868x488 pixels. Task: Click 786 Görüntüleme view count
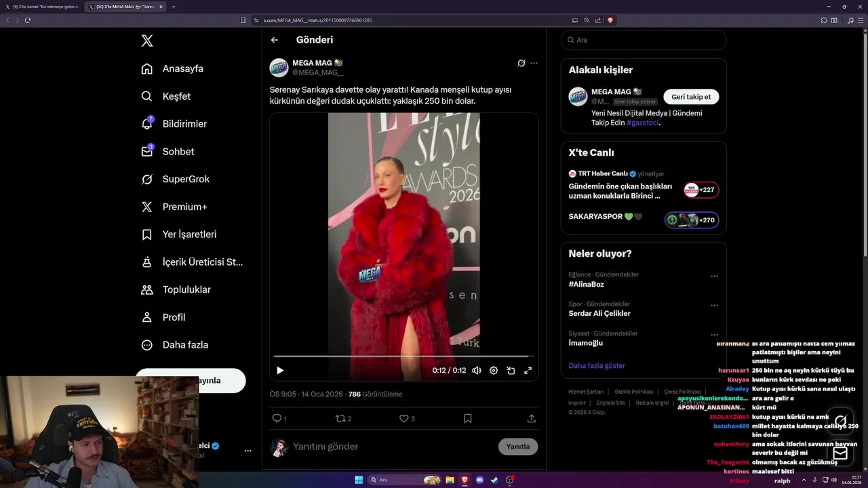pyautogui.click(x=375, y=394)
